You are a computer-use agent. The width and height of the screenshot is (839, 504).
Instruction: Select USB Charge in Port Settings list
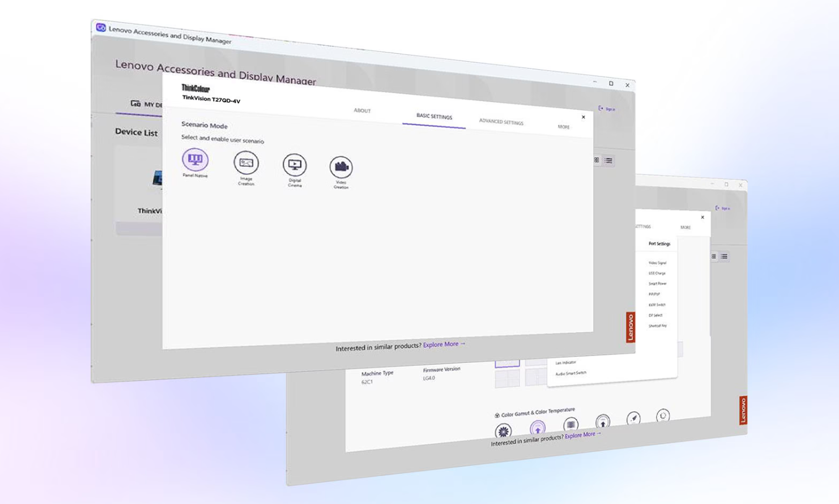tap(657, 274)
